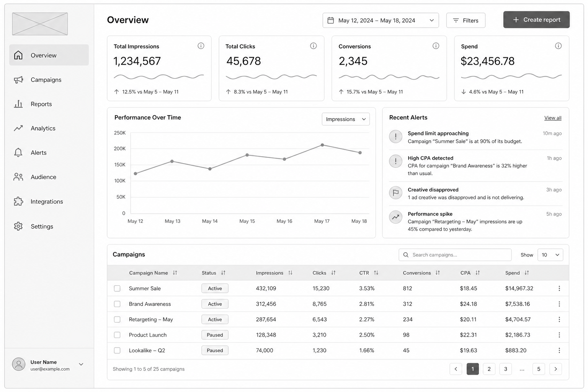
Task: Sort by Clicks column arrows
Action: tap(333, 273)
